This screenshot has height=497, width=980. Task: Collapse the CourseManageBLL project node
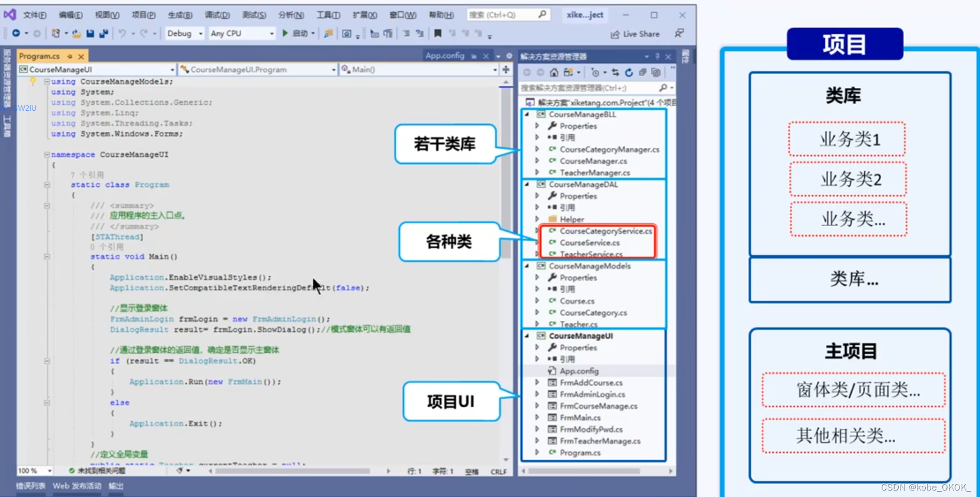tap(527, 114)
